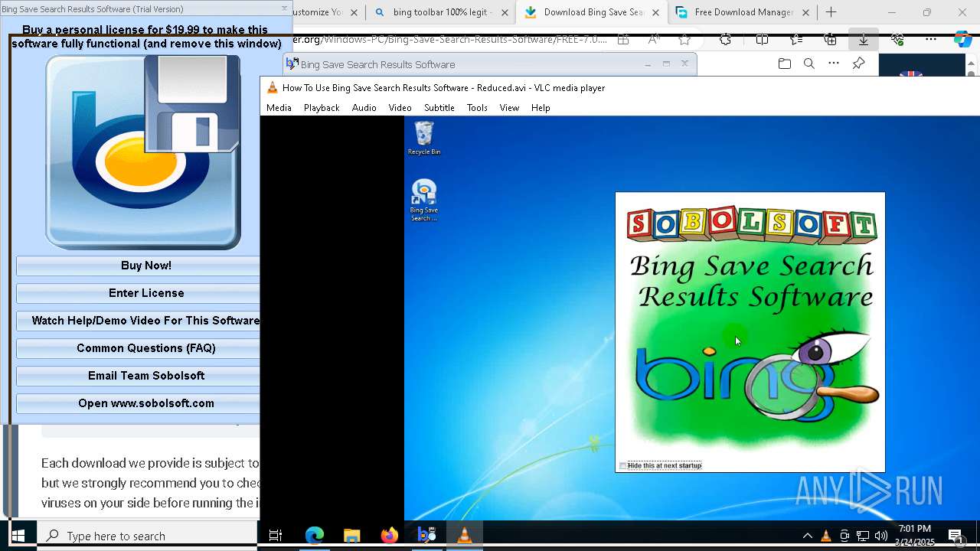Open the browser Extensions puzzle icon
Image resolution: width=980 pixels, height=551 pixels.
pos(725,40)
